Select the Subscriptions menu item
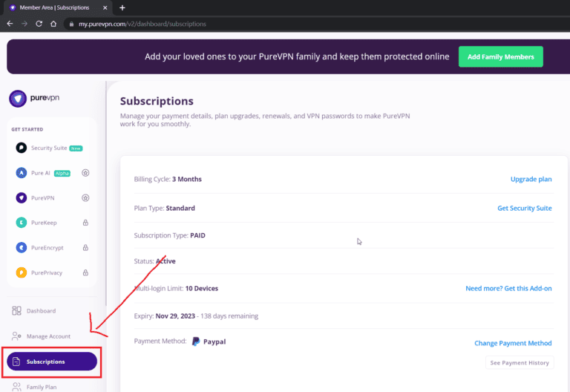The height and width of the screenshot is (392, 570). pos(52,362)
